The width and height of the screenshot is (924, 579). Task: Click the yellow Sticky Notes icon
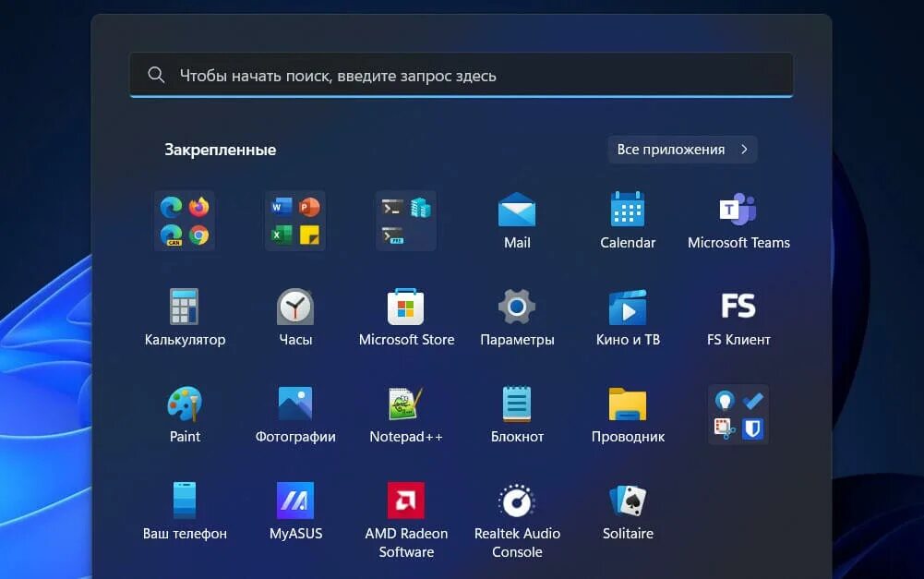point(309,235)
